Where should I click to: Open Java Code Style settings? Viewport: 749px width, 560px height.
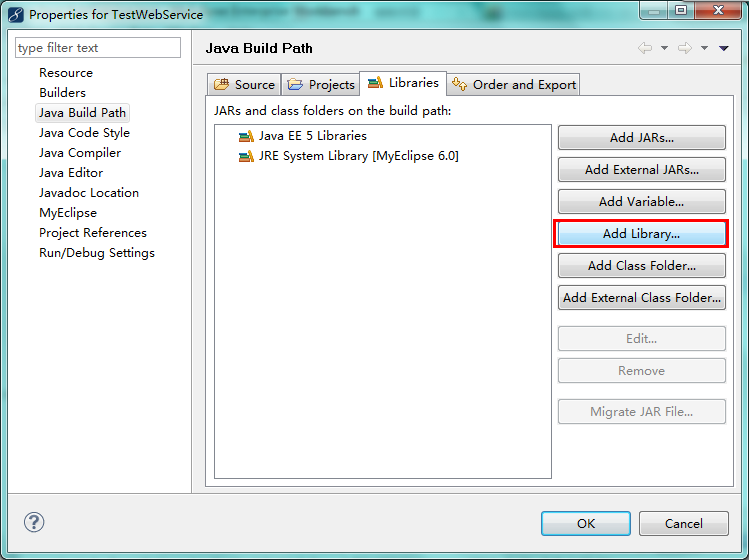[84, 133]
